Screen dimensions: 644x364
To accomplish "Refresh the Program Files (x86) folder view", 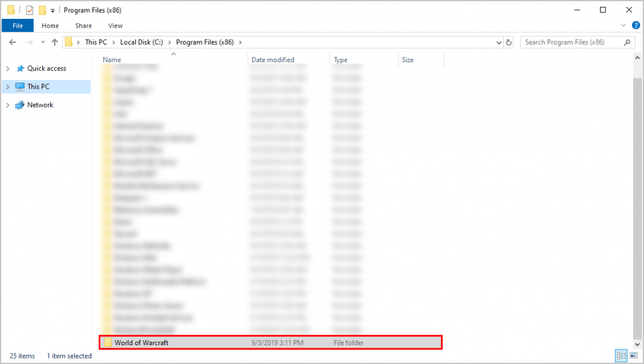I will (x=508, y=42).
